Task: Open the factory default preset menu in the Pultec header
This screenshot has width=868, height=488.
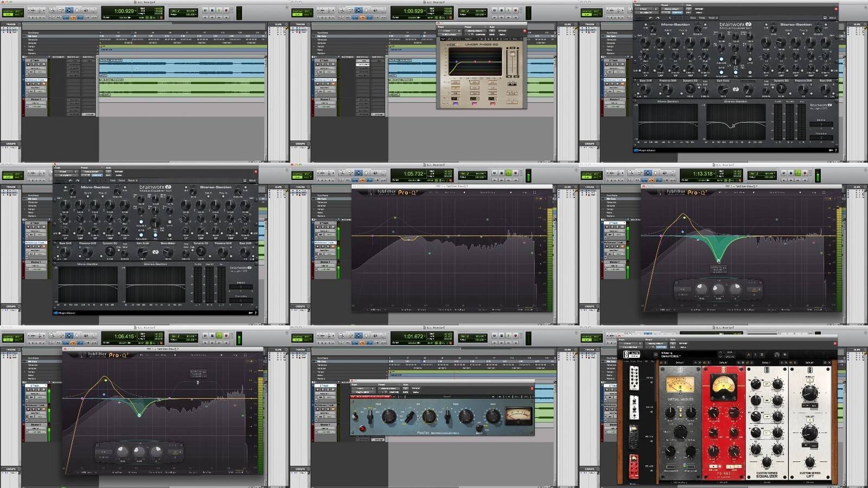Action: [x=389, y=389]
